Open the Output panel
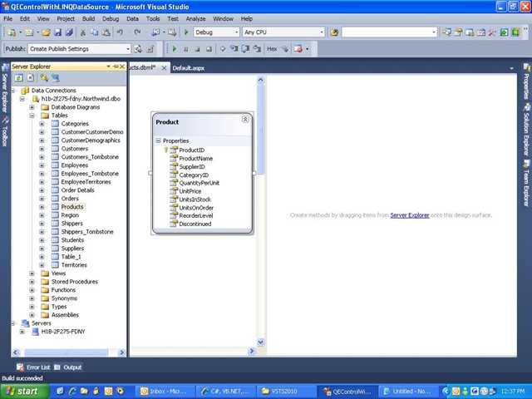Screen dimensions: 532x399 68,367
